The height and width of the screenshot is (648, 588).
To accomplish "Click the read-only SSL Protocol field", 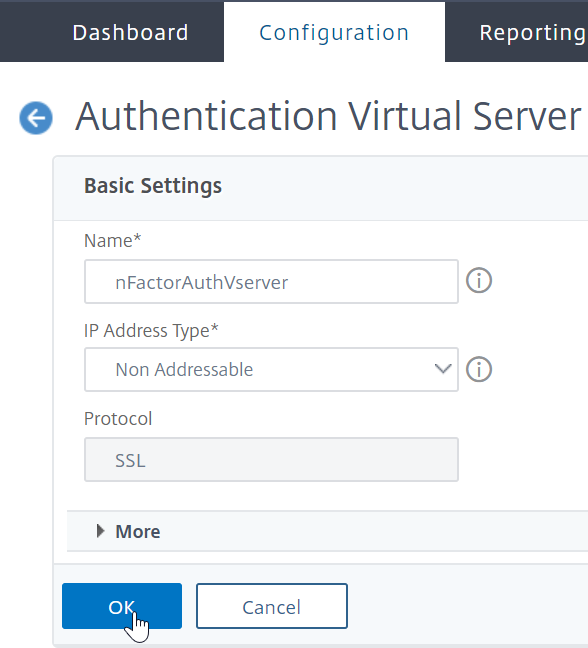I will (x=271, y=460).
